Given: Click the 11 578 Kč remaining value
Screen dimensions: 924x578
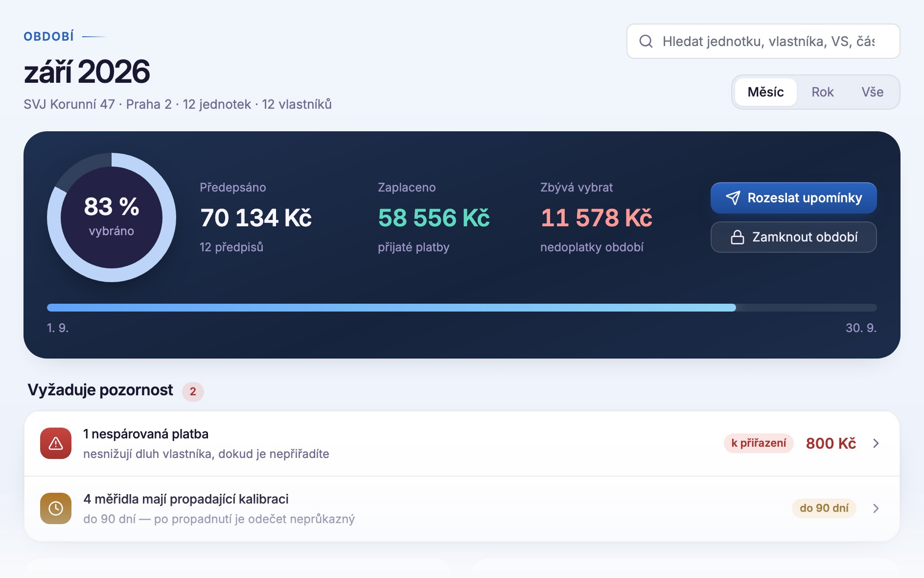Looking at the screenshot, I should pyautogui.click(x=596, y=218).
